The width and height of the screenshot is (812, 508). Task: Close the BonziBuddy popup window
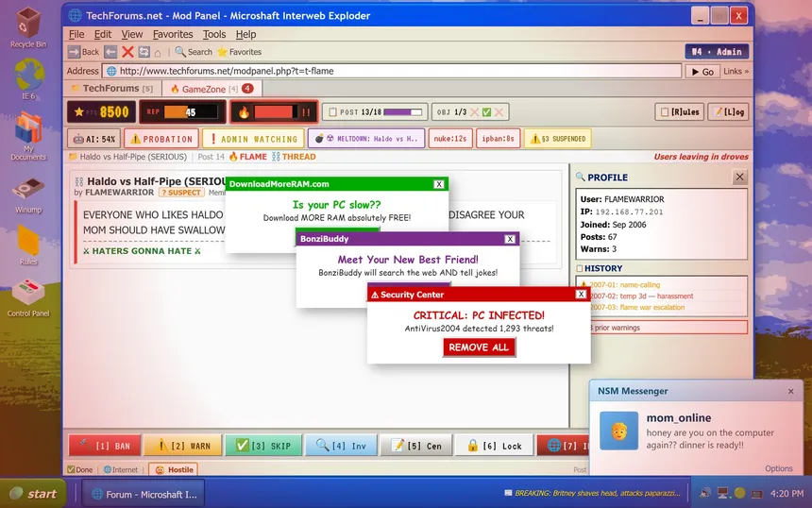tap(510, 239)
